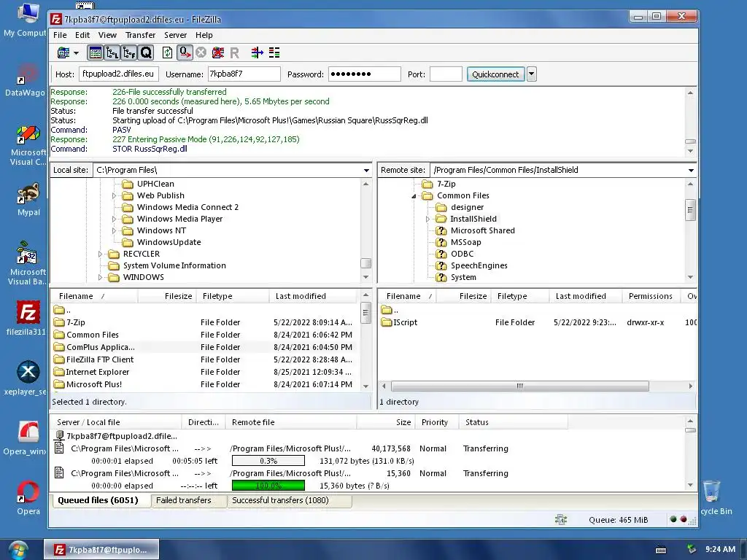
Task: Open the directory listing filters icon
Action: coord(258,52)
